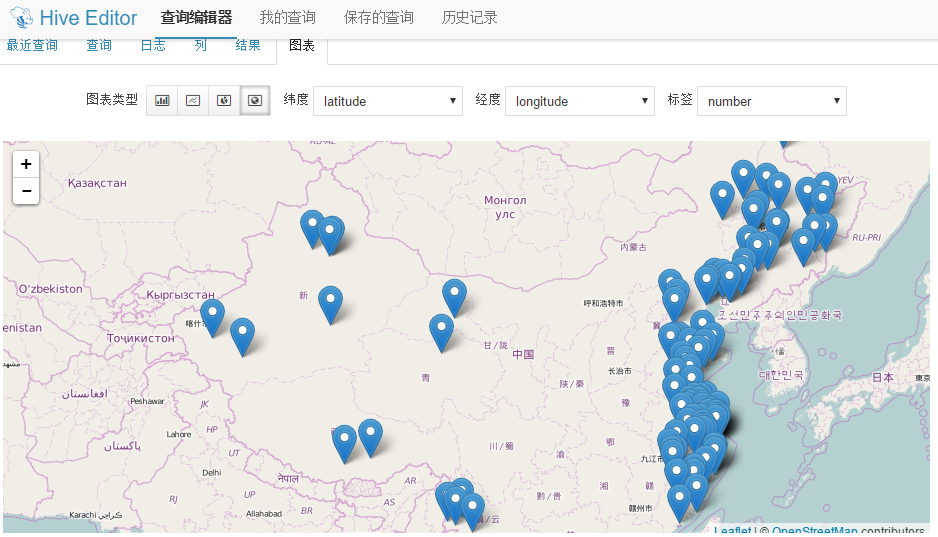Open the 纬度 latitude dropdown
Image resolution: width=938 pixels, height=537 pixels.
pos(388,101)
